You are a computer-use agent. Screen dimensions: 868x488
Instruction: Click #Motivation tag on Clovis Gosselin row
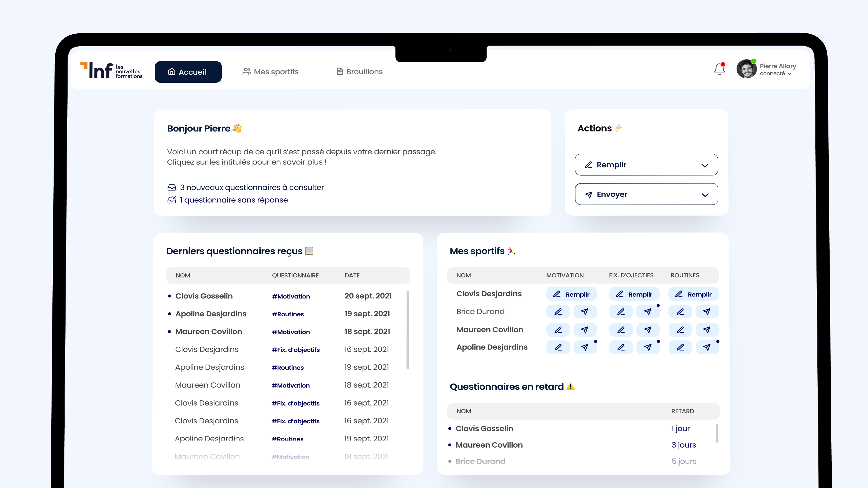pyautogui.click(x=291, y=296)
